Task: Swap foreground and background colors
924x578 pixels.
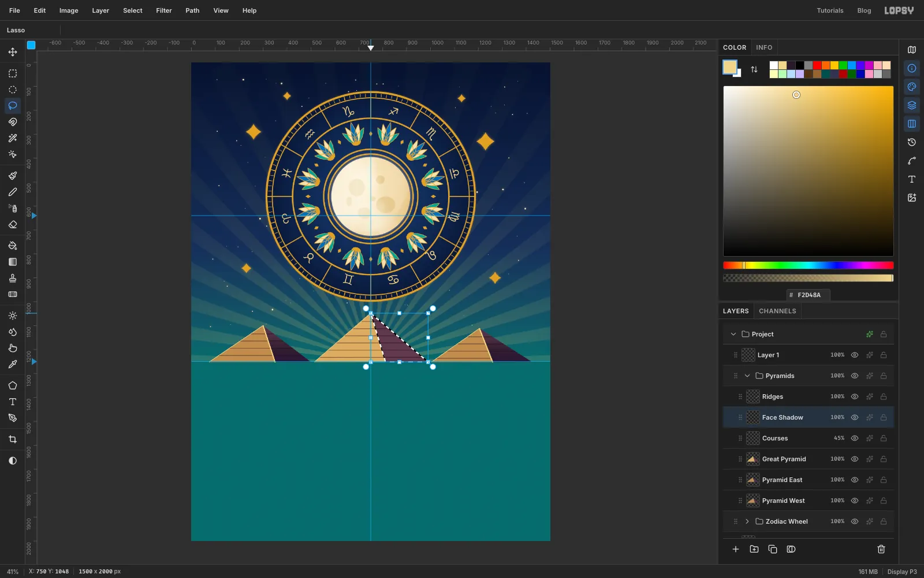Action: 754,69
